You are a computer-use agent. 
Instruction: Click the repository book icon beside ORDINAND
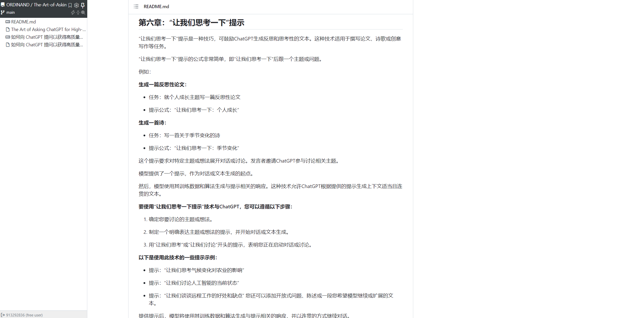point(3,5)
